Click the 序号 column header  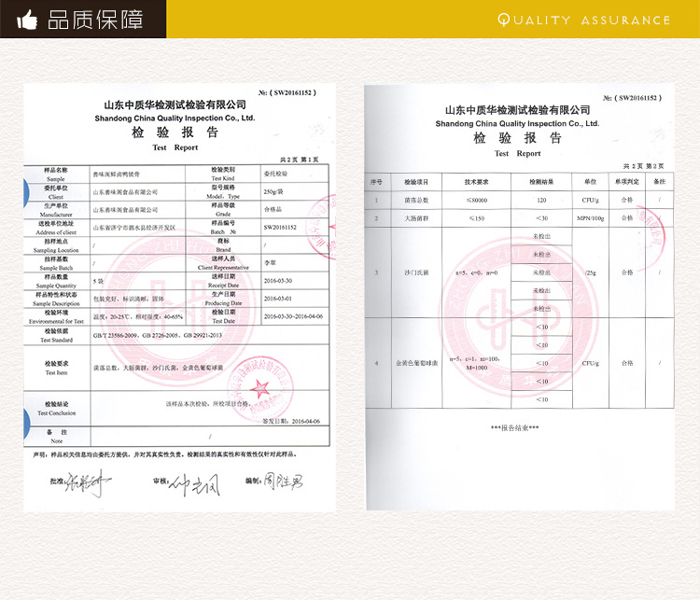376,182
